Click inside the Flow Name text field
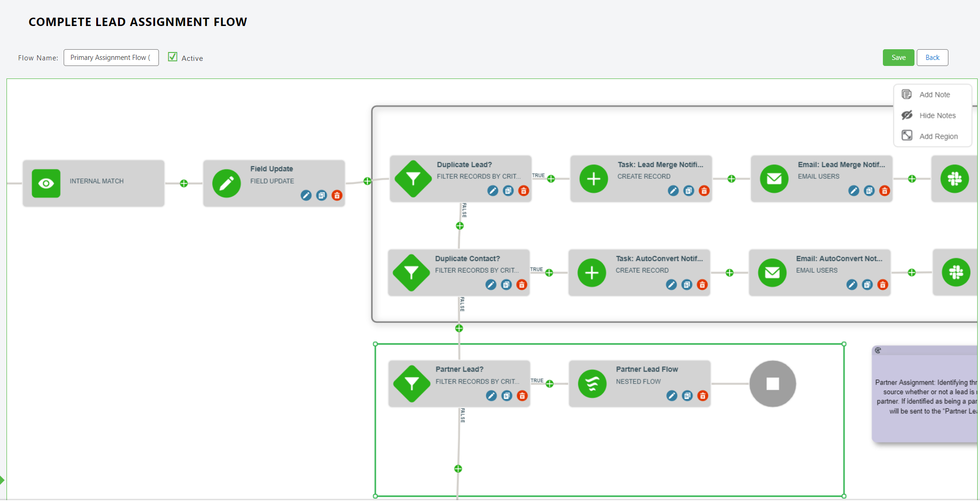Screen dimensions: 980x502 pyautogui.click(x=111, y=57)
